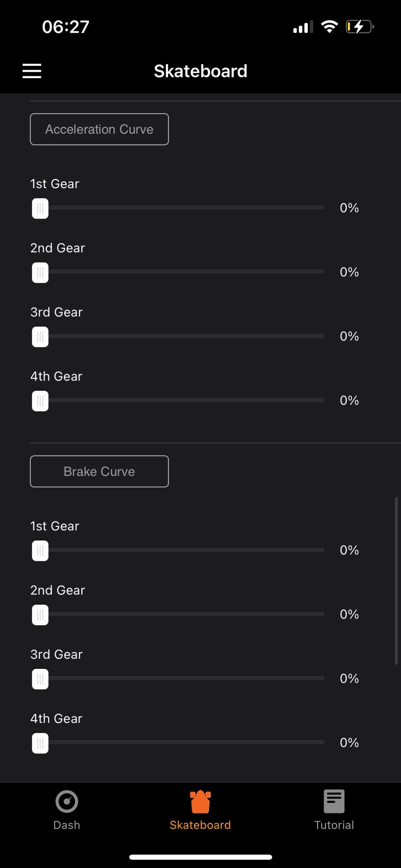Click Brake 3rd Gear slider handle
Viewport: 401px width, 868px height.
(40, 679)
